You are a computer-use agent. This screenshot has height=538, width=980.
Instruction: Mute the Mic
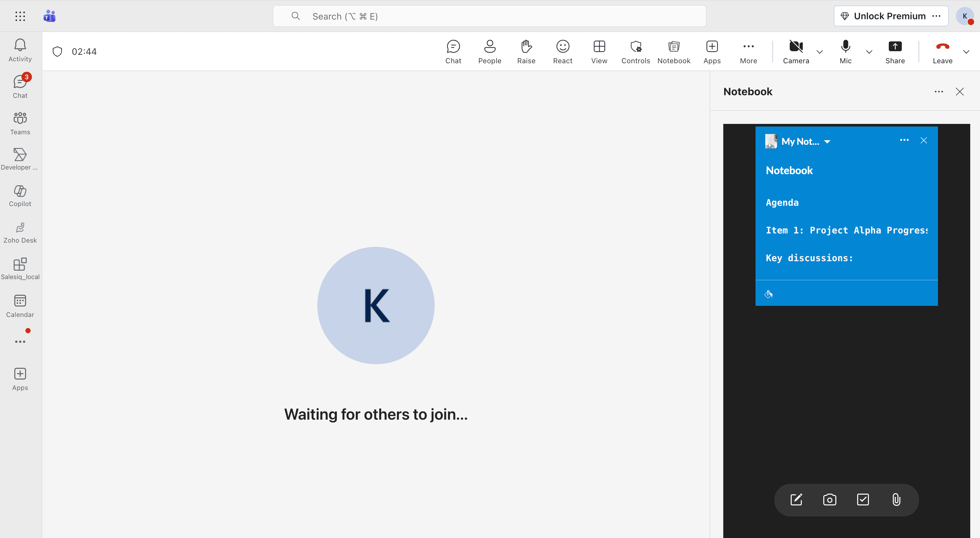tap(845, 52)
